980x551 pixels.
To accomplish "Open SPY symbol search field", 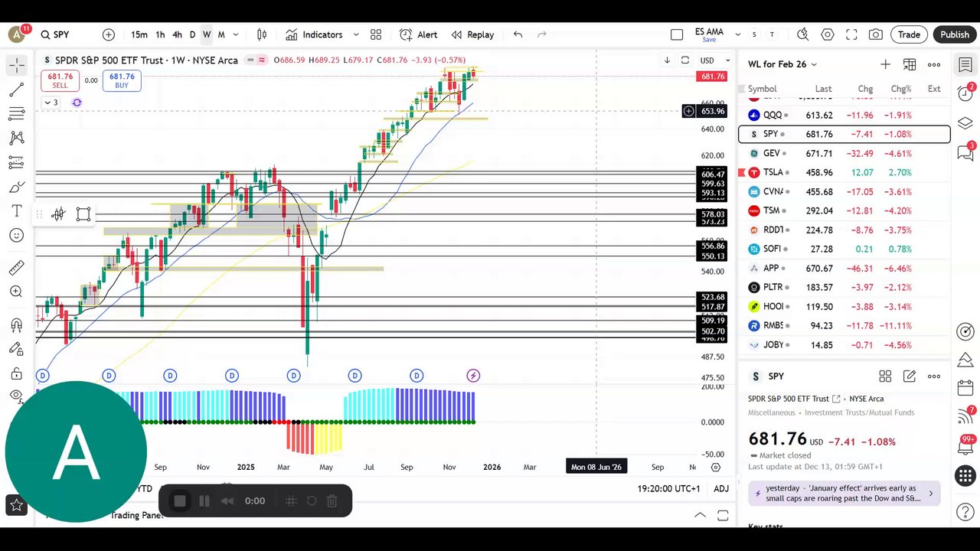I will tap(56, 34).
